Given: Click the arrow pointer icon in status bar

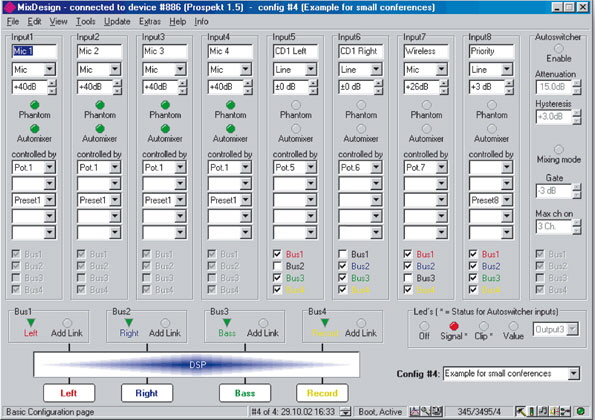Looking at the screenshot, I should point(521,411).
